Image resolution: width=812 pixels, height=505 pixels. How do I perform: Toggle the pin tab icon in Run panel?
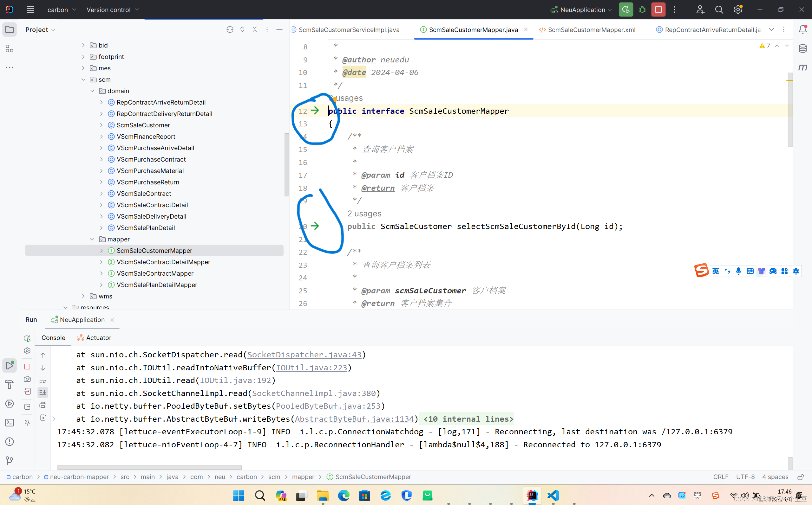click(27, 423)
